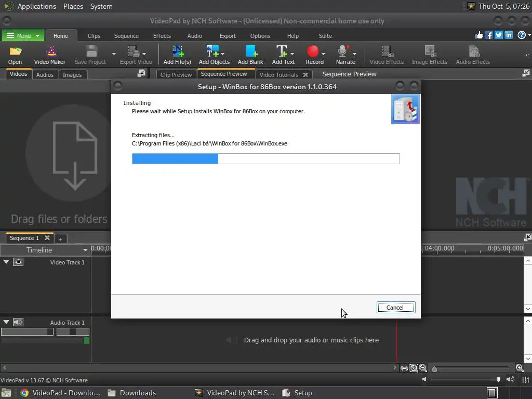This screenshot has height=399, width=532.
Task: Click the Narrate microphone icon
Action: [x=343, y=51]
